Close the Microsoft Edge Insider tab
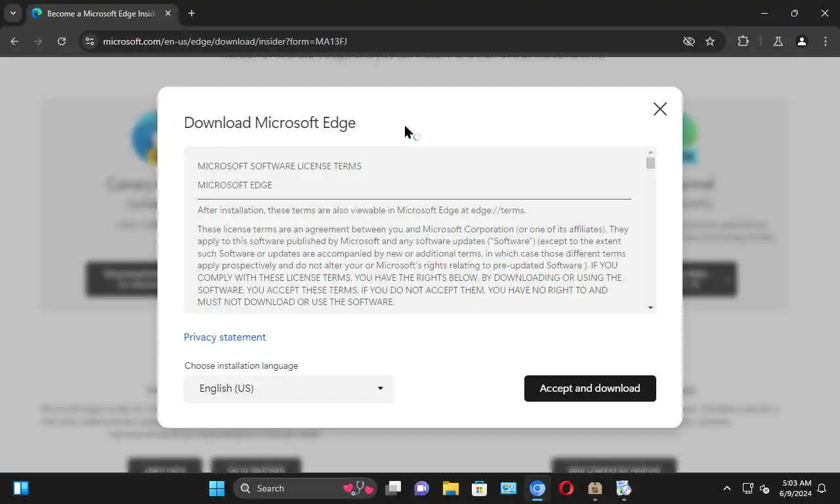 click(168, 13)
